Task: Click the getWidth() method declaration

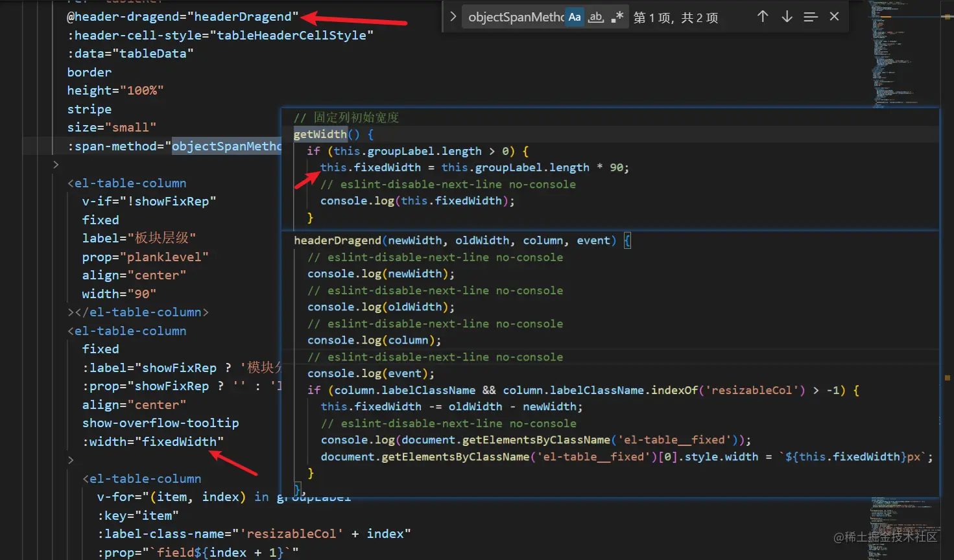Action: (x=333, y=134)
